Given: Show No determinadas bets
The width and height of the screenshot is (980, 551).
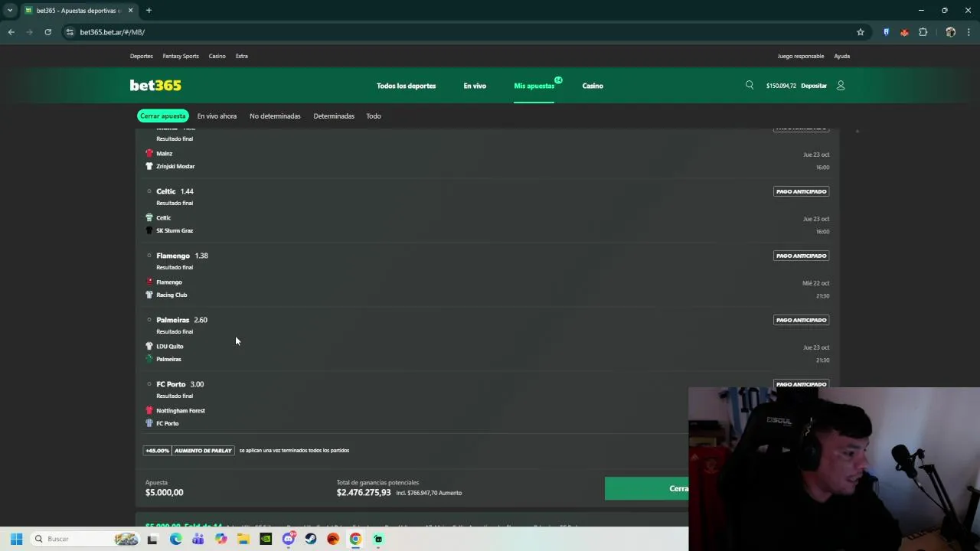Looking at the screenshot, I should (275, 116).
